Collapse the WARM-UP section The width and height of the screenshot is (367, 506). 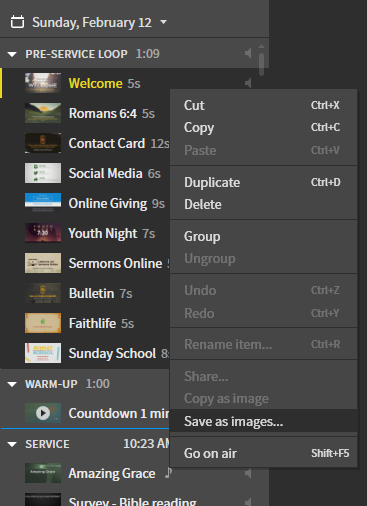tap(12, 384)
